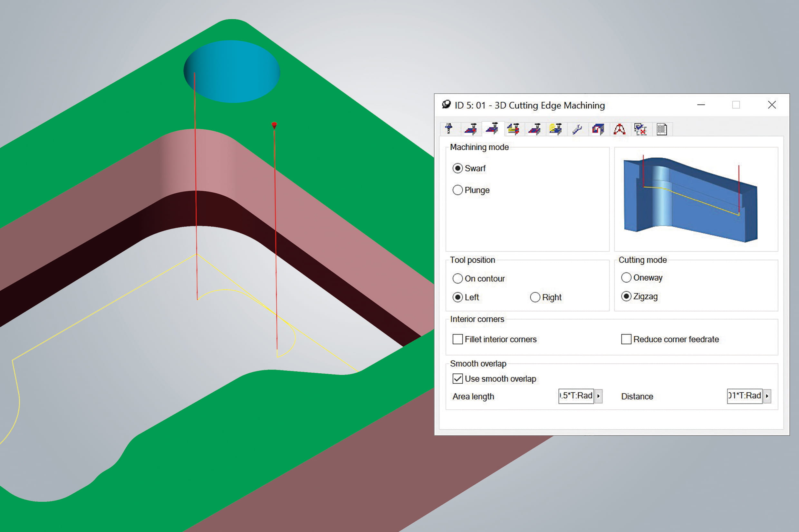Expand the Distance field arrow menu

click(x=767, y=396)
